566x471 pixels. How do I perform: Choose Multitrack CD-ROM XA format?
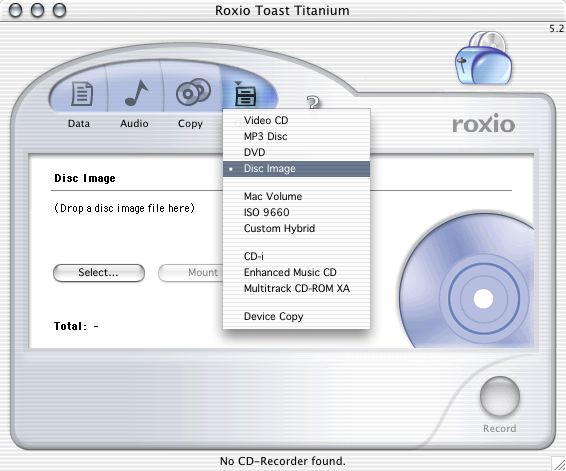[297, 288]
